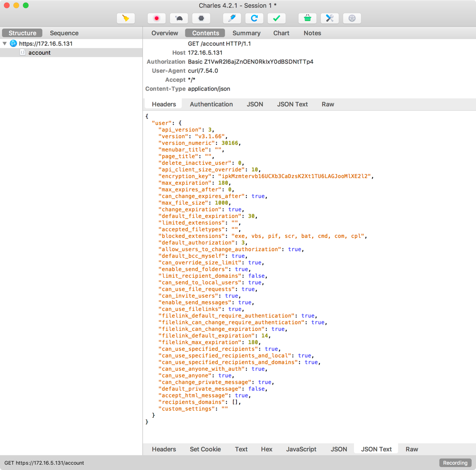Toggle throttling with the turtle icon
The height and width of the screenshot is (470, 476).
click(179, 19)
